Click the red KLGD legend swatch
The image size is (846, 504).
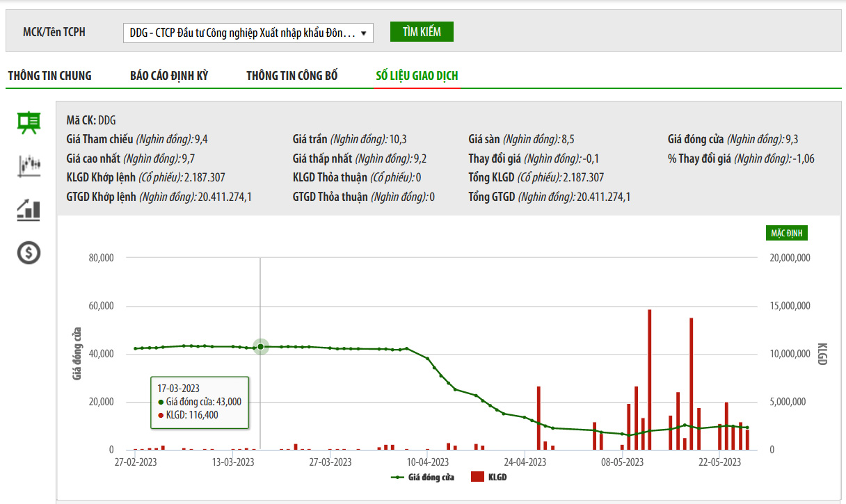tap(477, 478)
